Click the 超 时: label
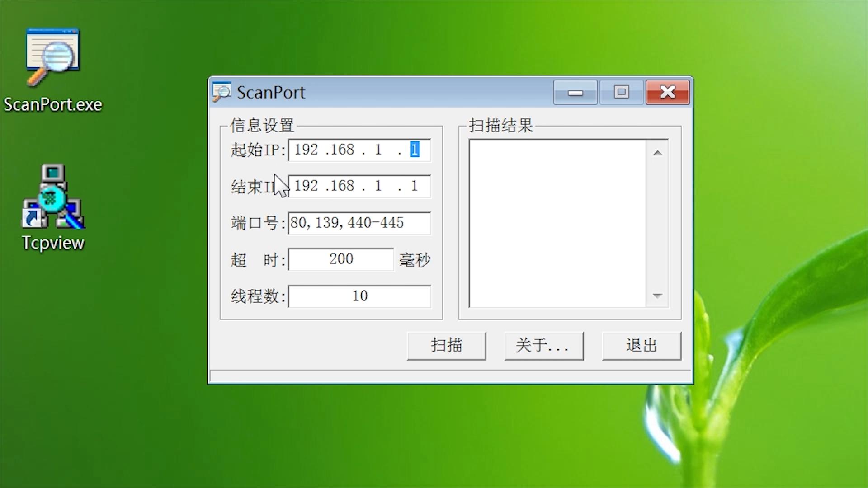The width and height of the screenshot is (868, 488). coord(258,260)
